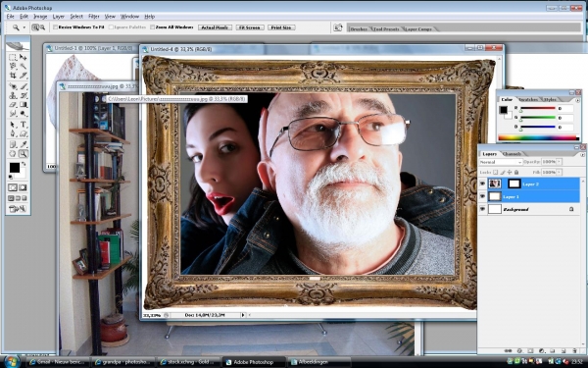Open document status bar info arrow
Screen dimensions: 588x368
(x=243, y=315)
